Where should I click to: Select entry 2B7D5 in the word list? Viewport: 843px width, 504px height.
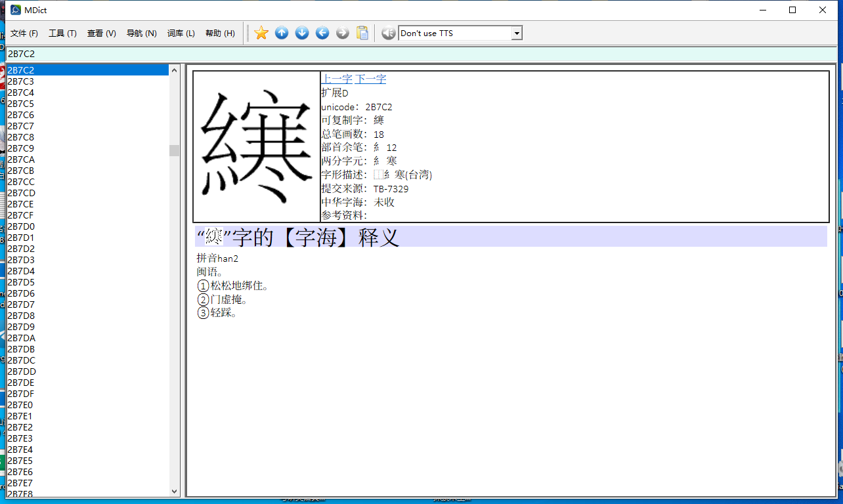[21, 282]
